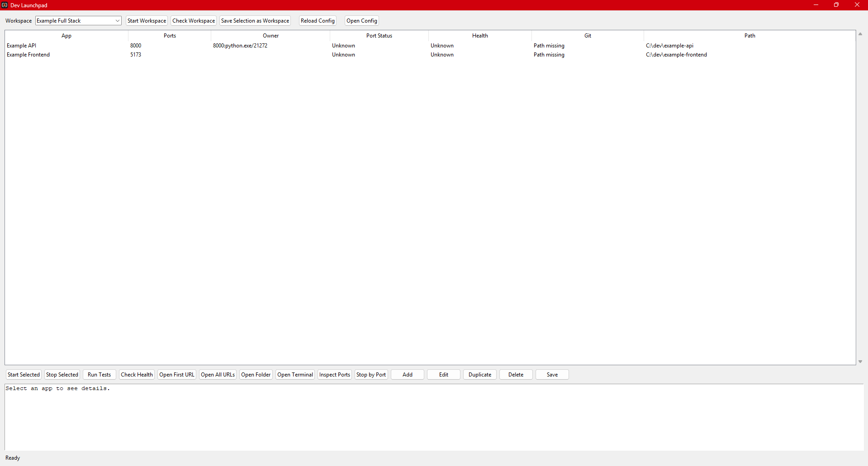Click Save Selection as Workspace
The image size is (868, 466).
tap(255, 21)
